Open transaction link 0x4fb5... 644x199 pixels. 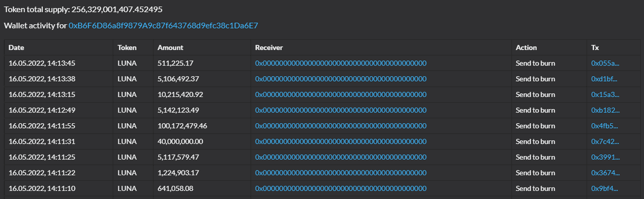605,126
